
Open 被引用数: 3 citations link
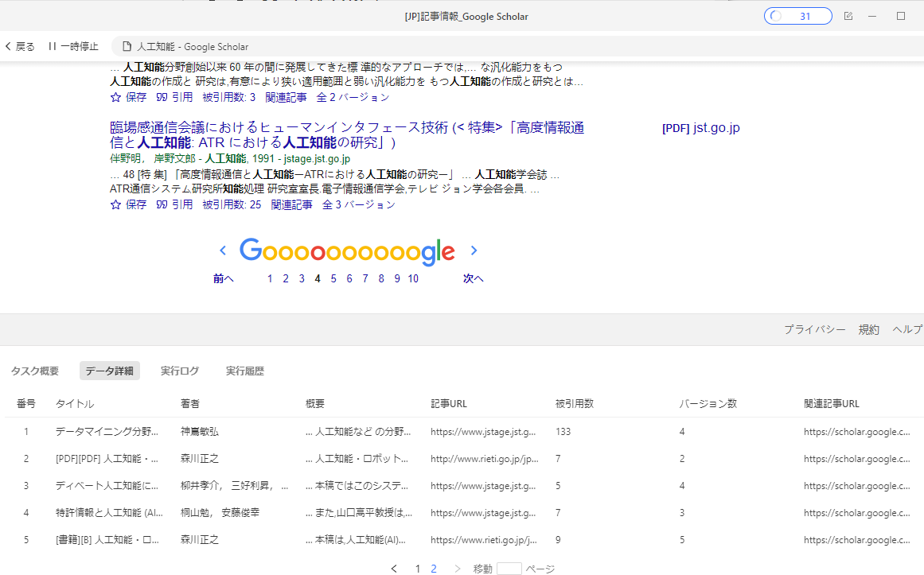click(229, 97)
